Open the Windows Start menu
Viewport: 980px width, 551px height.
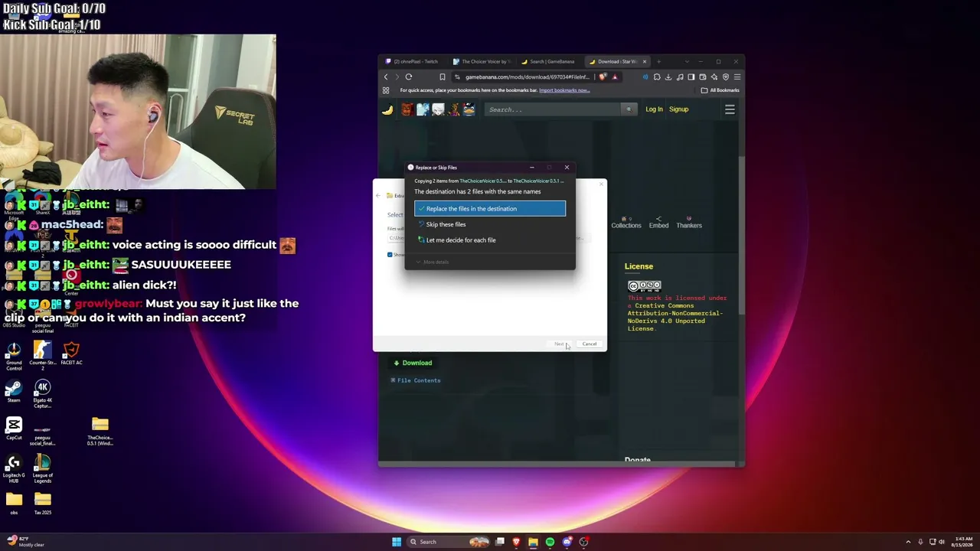pos(397,542)
